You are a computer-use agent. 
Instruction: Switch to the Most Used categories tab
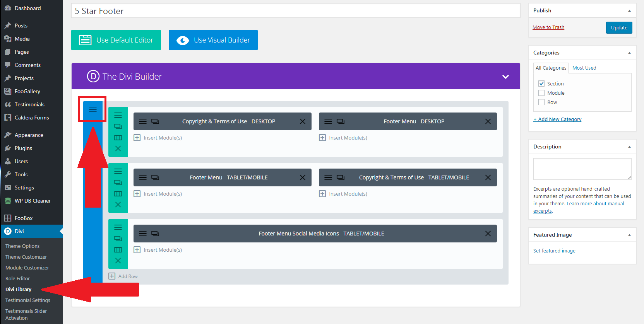(x=584, y=68)
